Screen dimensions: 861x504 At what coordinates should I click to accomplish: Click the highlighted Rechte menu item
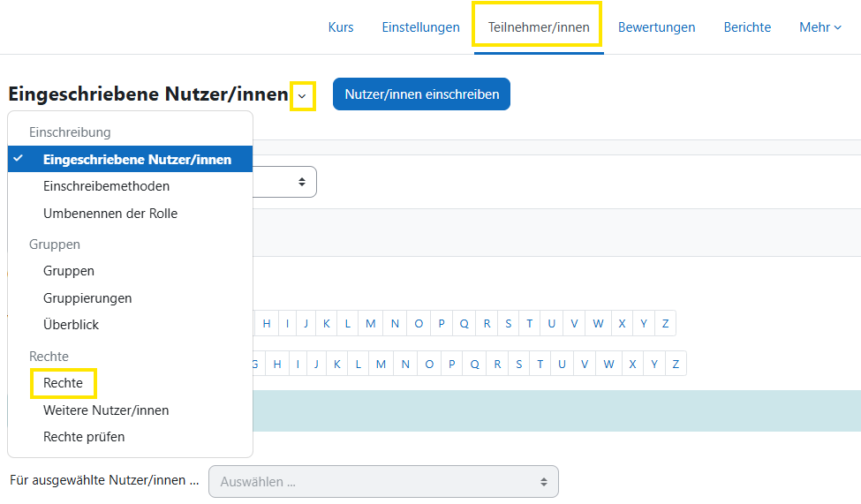tap(63, 383)
